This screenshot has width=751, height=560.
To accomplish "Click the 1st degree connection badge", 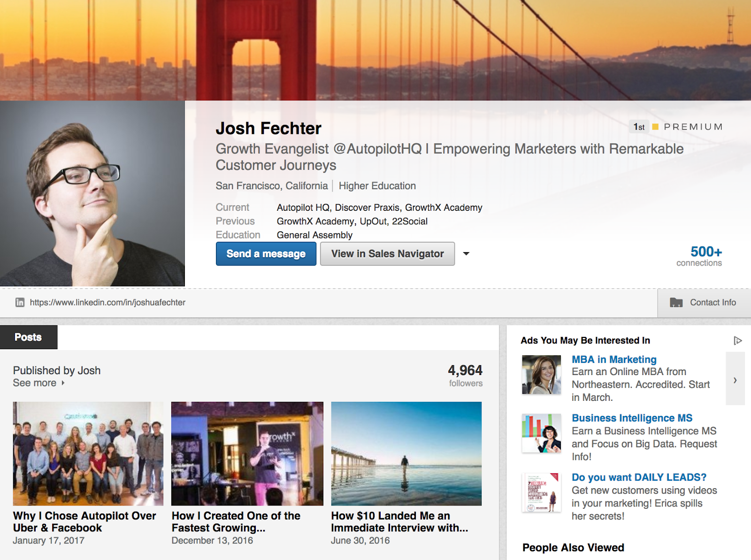I will [x=639, y=127].
